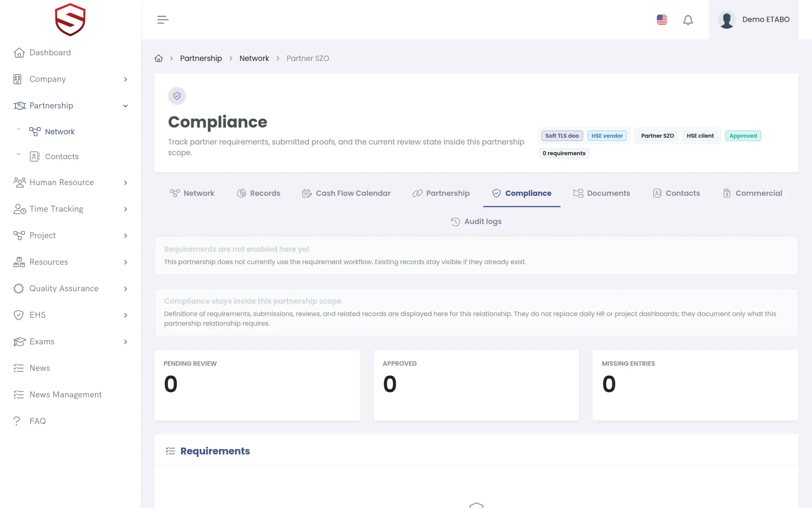
Task: Toggle the sidebar hamburger menu icon
Action: pyautogui.click(x=163, y=19)
